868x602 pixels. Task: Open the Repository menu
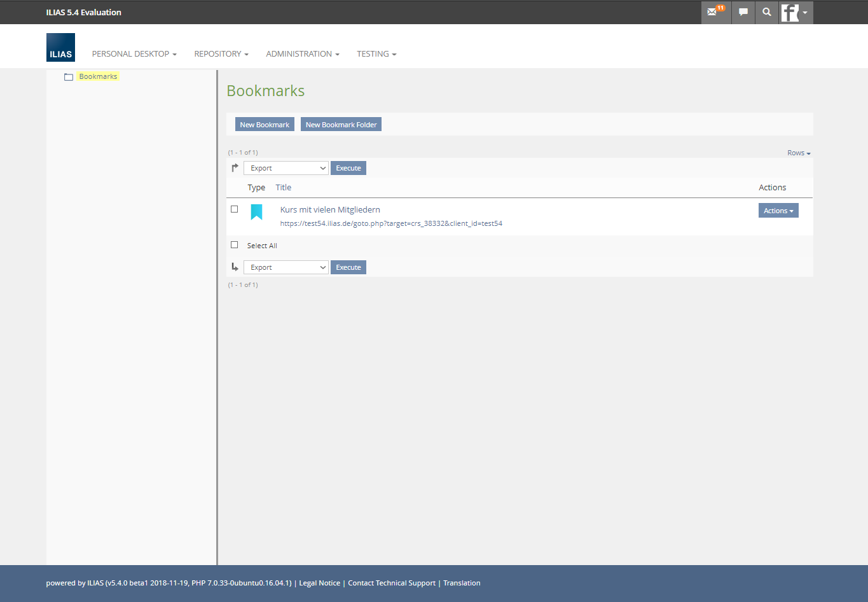coord(221,54)
